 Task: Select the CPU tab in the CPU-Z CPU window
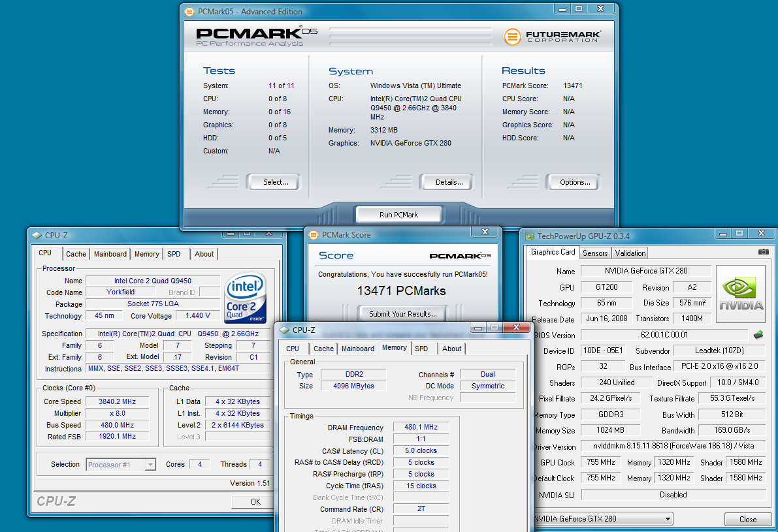tap(45, 253)
